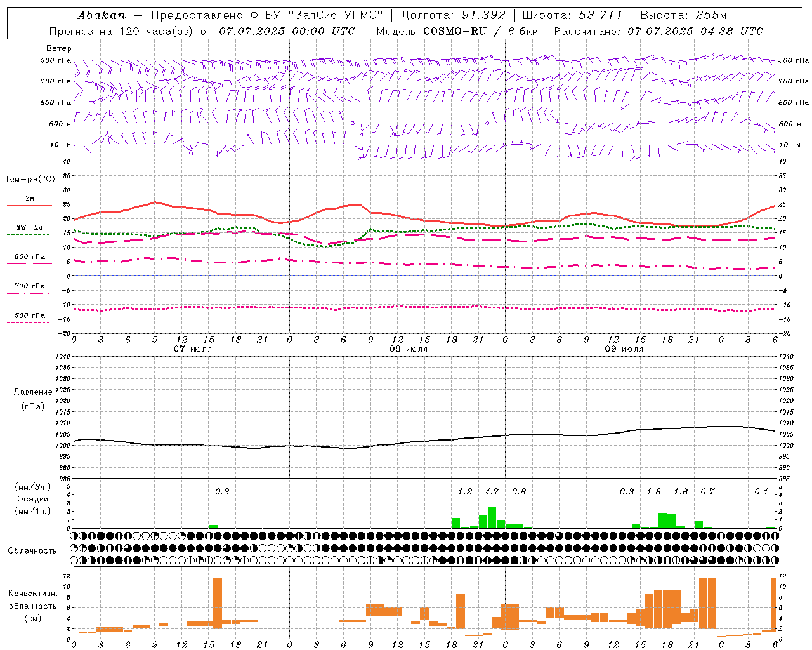Click the '07 июля' date label
Viewport: 812px width, 650px height.
pos(193,349)
